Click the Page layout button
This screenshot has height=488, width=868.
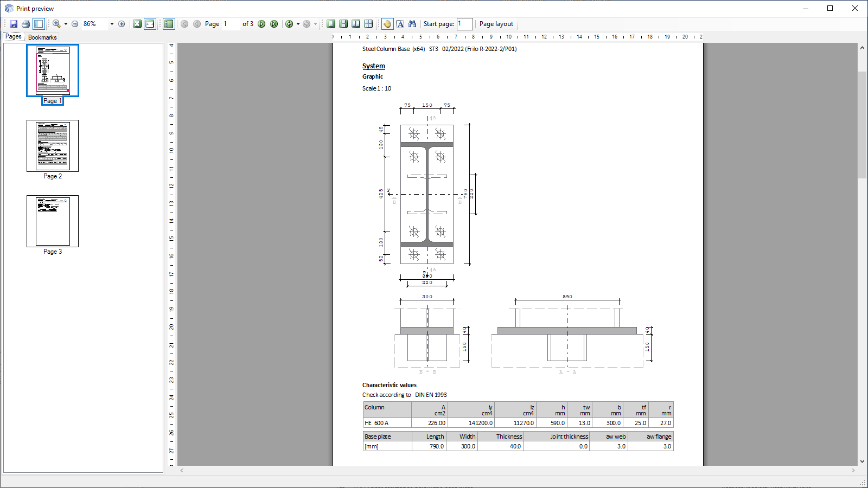pyautogui.click(x=496, y=24)
